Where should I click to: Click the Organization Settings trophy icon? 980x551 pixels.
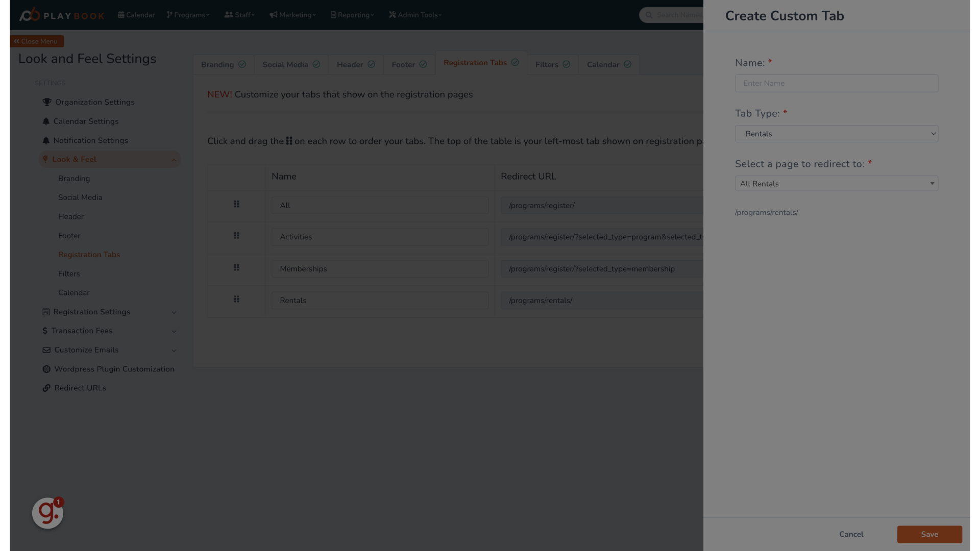46,102
